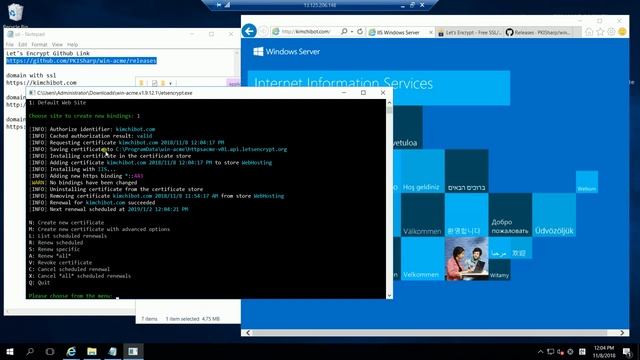Click the Hoş geldiniz tile
Image resolution: width=640 pixels, height=360 pixels.
click(x=422, y=171)
